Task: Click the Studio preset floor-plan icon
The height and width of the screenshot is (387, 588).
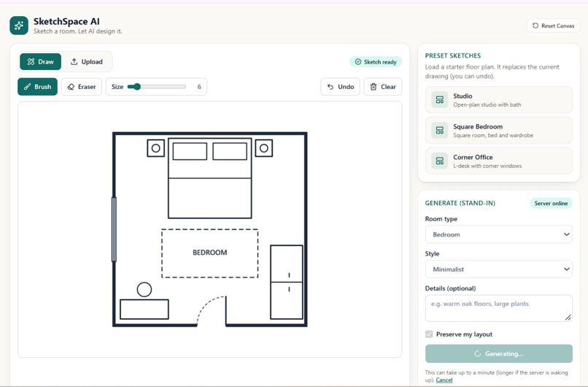Action: [x=439, y=100]
